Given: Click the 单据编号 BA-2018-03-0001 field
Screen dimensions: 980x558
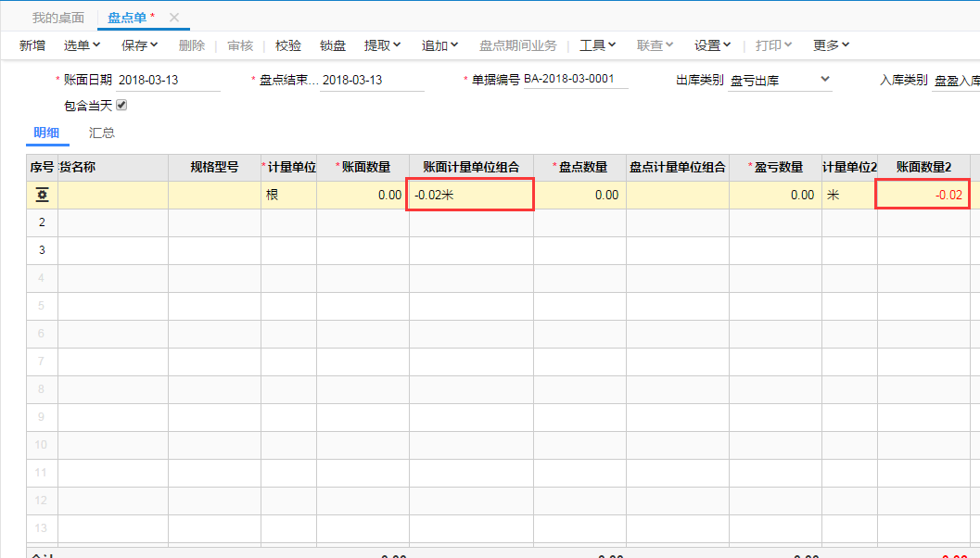Looking at the screenshot, I should [x=576, y=80].
